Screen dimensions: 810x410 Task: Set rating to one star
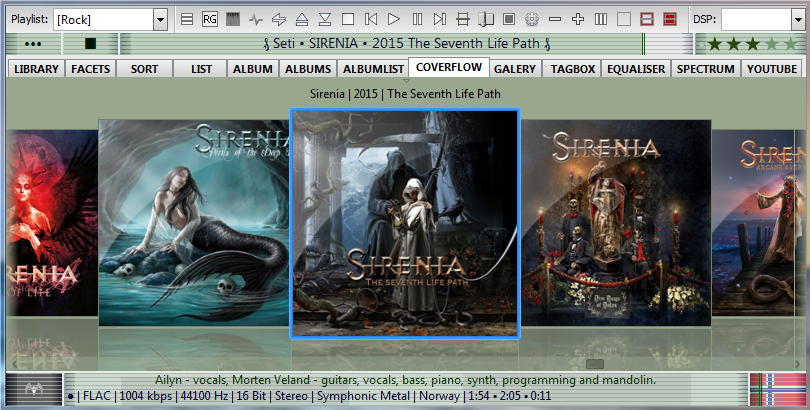click(x=715, y=44)
